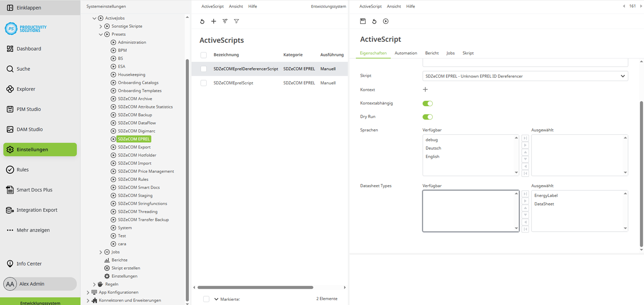Save the ActiveScript via disk icon

(362, 21)
